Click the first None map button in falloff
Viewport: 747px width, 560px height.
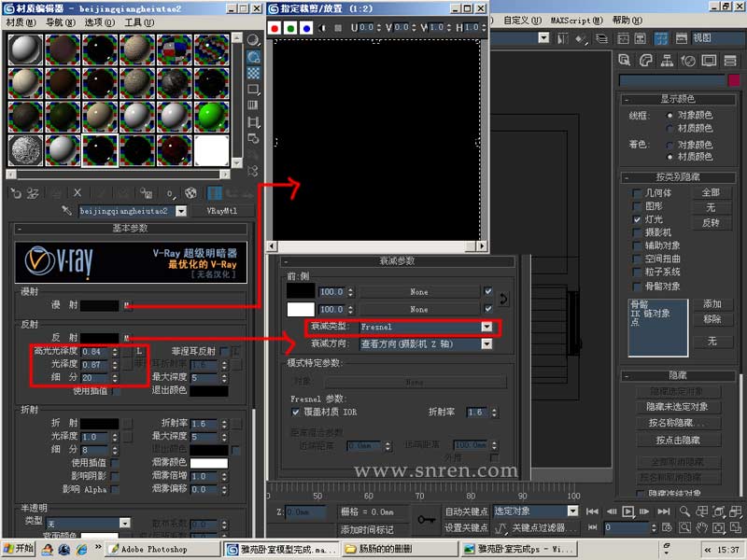[418, 292]
